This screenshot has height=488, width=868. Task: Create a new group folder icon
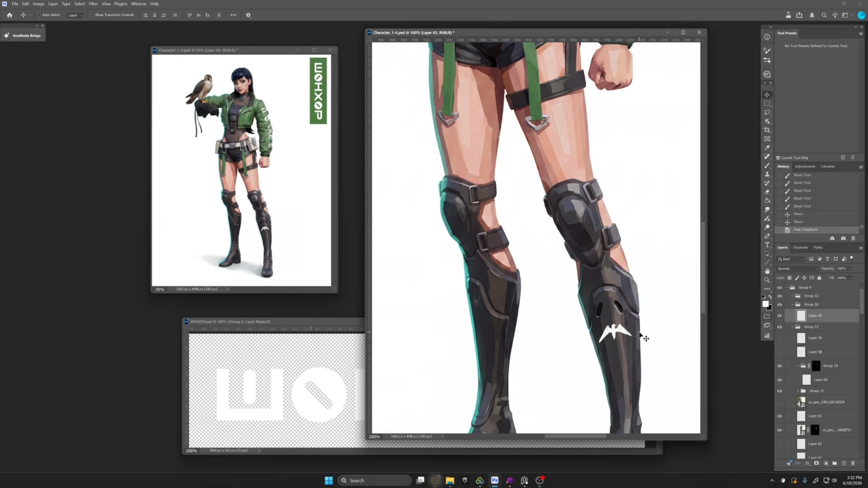[x=834, y=464]
